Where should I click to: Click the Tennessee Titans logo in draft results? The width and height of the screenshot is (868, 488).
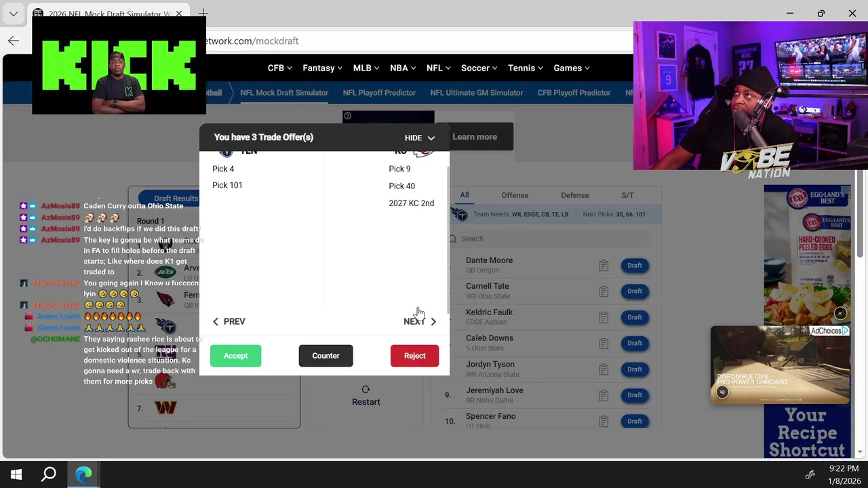point(165,327)
